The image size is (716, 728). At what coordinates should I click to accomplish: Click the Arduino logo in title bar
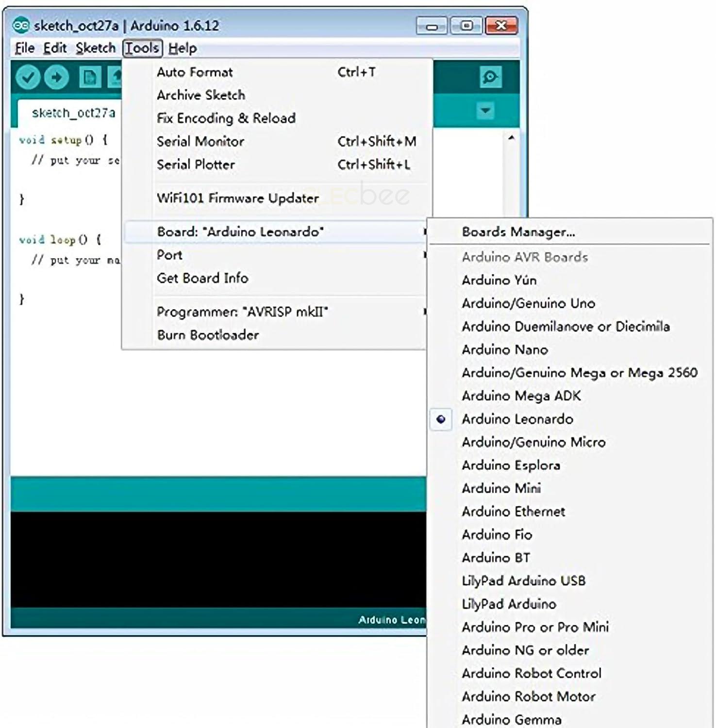pos(21,25)
